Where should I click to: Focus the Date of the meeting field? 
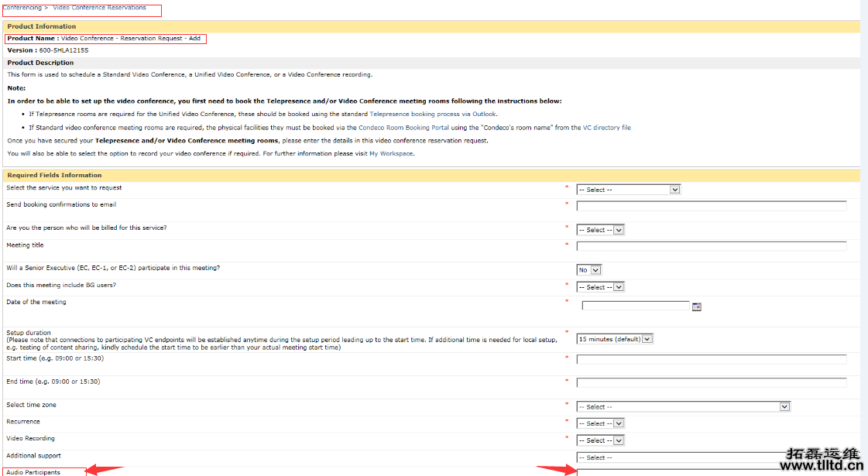(635, 306)
